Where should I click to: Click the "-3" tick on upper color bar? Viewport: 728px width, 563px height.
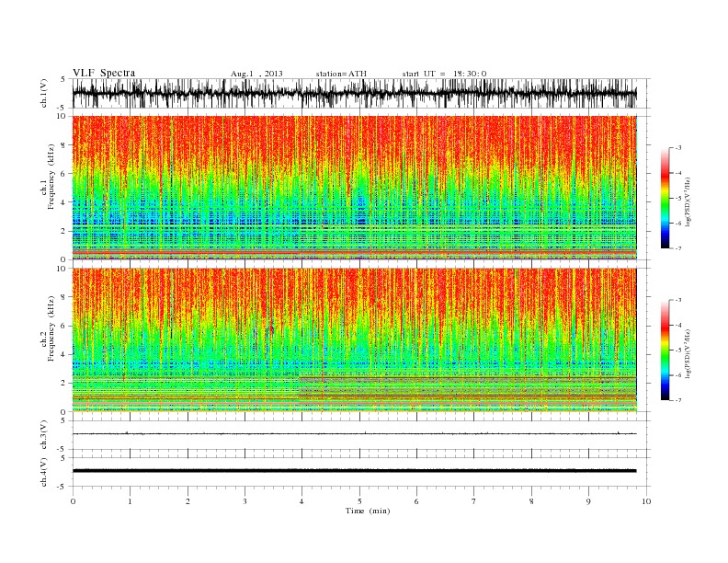tap(678, 148)
